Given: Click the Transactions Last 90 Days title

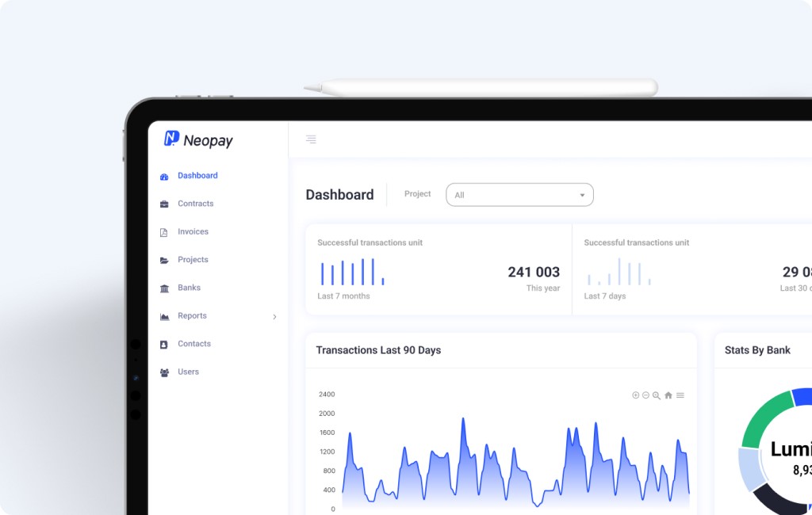Looking at the screenshot, I should (378, 350).
